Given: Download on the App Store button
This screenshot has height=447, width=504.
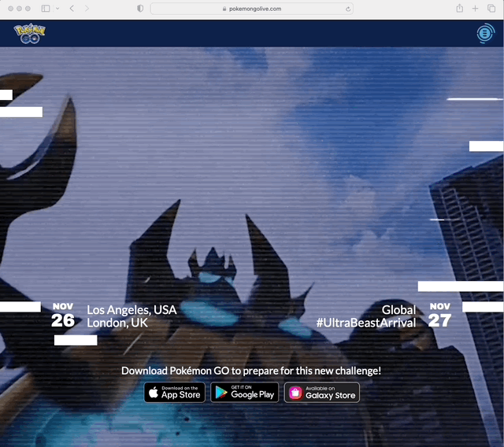Looking at the screenshot, I should coord(175,393).
